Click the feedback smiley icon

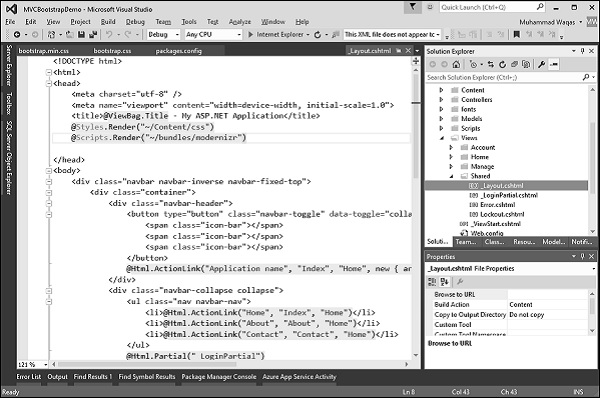coord(430,7)
